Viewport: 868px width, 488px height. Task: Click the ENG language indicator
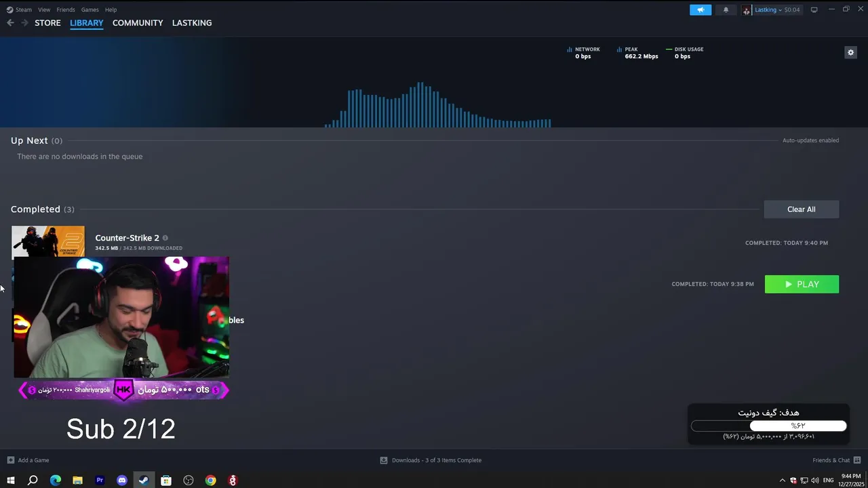pos(828,481)
